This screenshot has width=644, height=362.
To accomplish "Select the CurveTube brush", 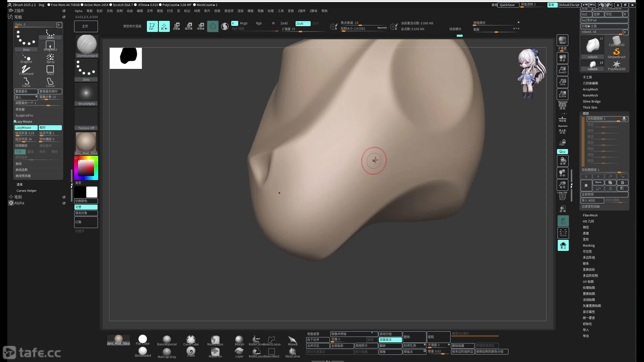I will [x=191, y=340].
